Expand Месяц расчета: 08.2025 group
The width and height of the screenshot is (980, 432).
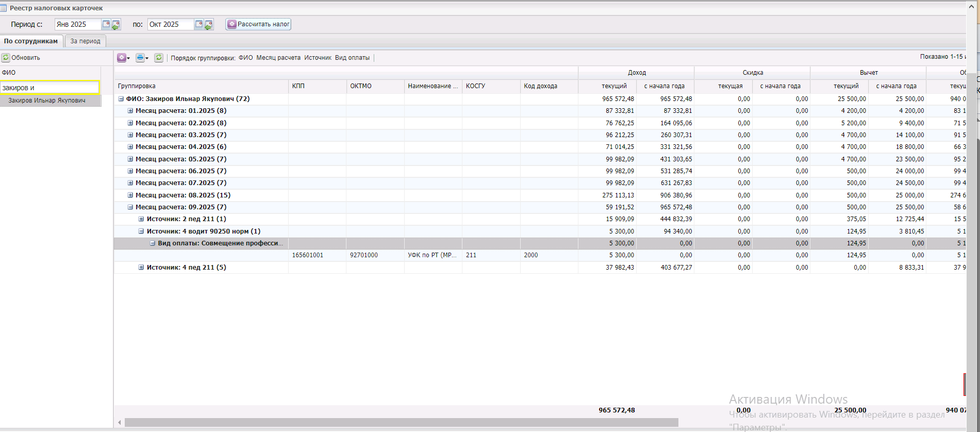point(130,195)
